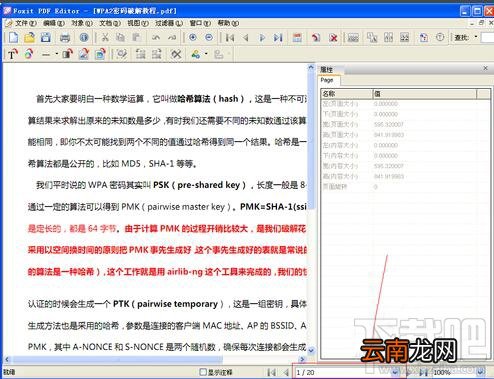Open the green shapes tool dropdown arrow
This screenshot has height=379, width=494.
(206, 54)
